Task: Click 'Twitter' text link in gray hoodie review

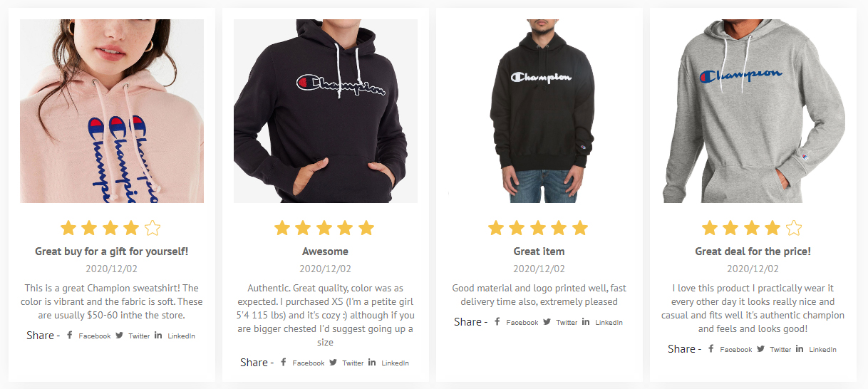Action: tap(780, 349)
